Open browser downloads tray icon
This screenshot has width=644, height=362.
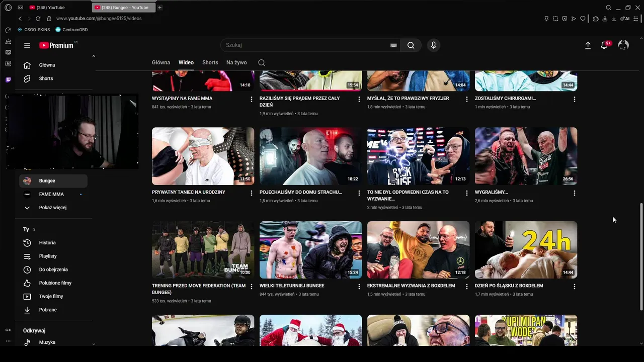point(614,19)
